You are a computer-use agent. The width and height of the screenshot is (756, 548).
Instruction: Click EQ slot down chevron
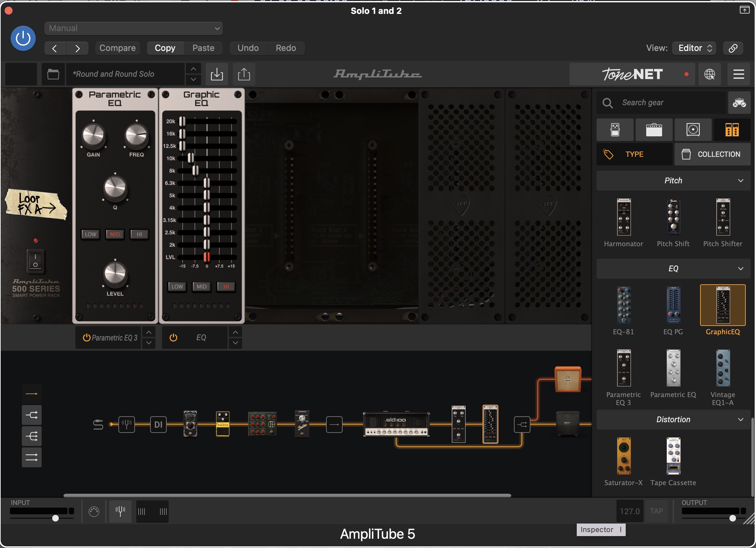pyautogui.click(x=235, y=343)
